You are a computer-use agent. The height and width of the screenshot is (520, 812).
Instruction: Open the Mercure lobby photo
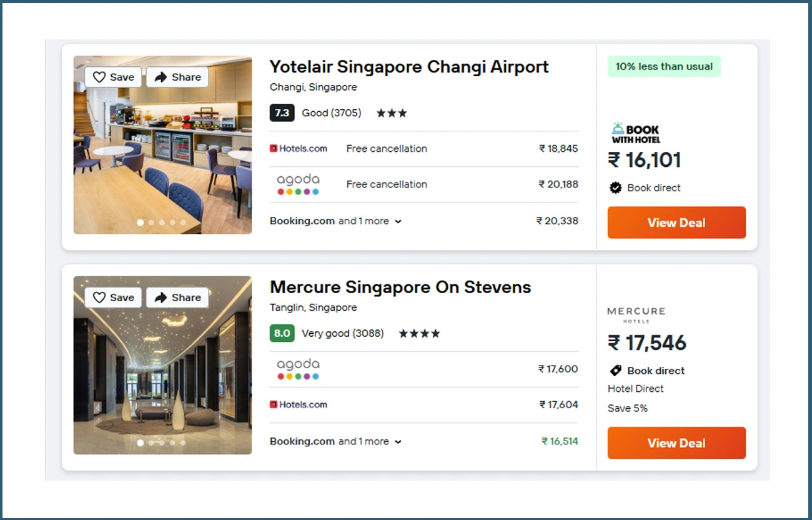click(x=162, y=375)
